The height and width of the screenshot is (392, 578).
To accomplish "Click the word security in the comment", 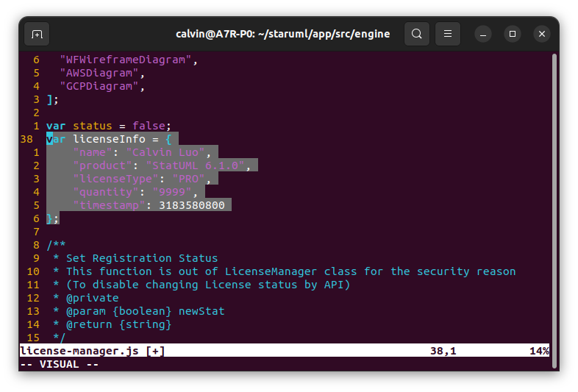I will coord(443,272).
